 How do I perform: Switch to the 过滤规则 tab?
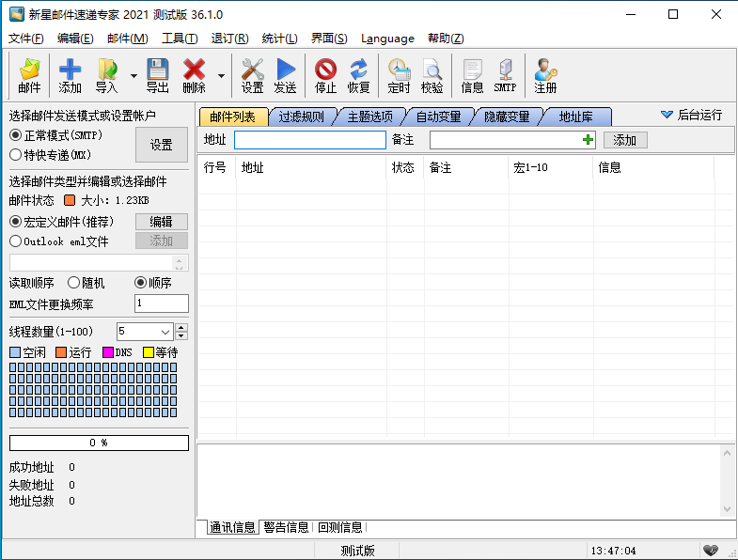(301, 117)
